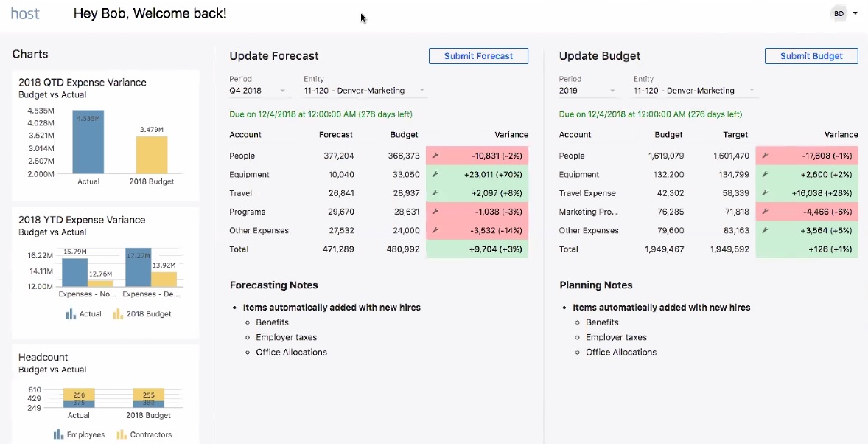Click the wrench icon next to People budget variance
868x444 pixels.
coord(765,156)
